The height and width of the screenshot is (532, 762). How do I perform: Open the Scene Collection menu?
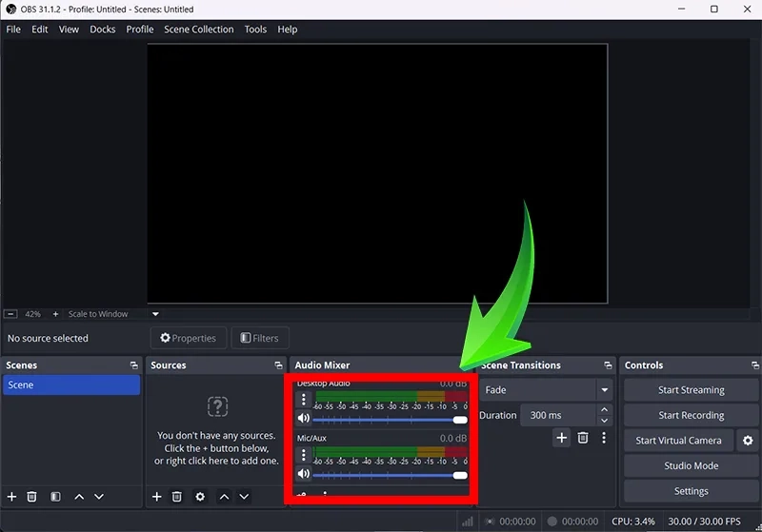198,30
